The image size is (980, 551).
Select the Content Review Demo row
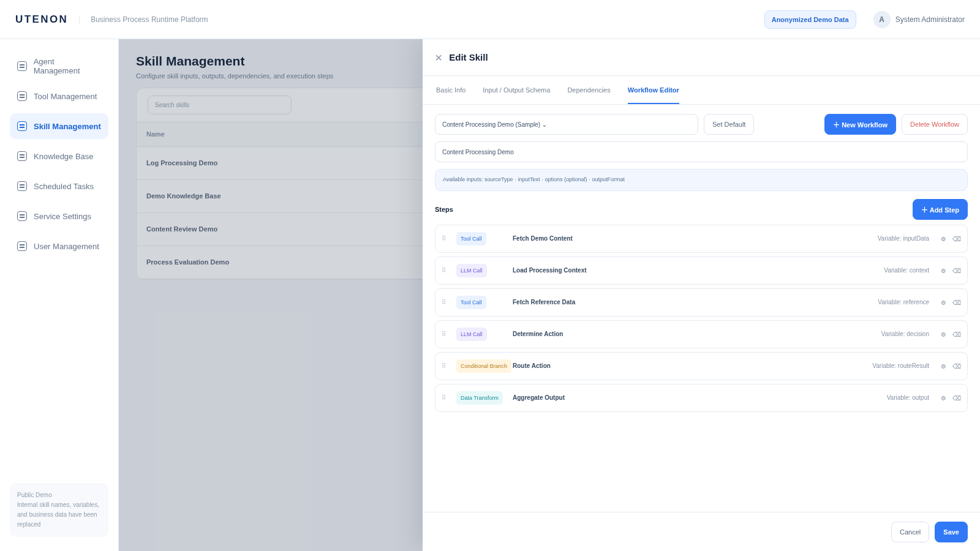(279, 229)
